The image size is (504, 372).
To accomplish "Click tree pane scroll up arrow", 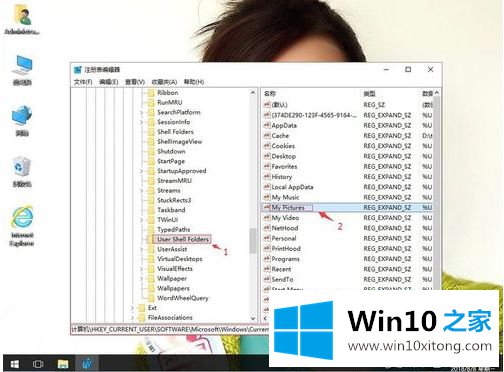I will click(253, 93).
